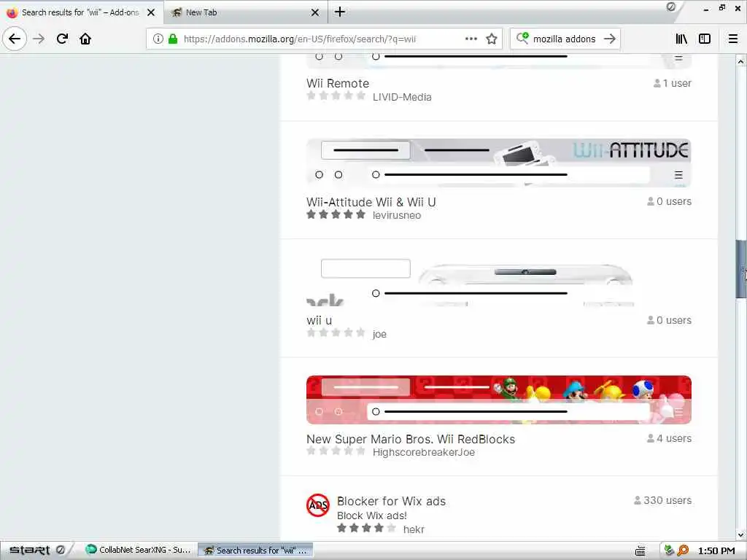Toggle the sidebar view button
747x560 pixels.
(x=704, y=39)
